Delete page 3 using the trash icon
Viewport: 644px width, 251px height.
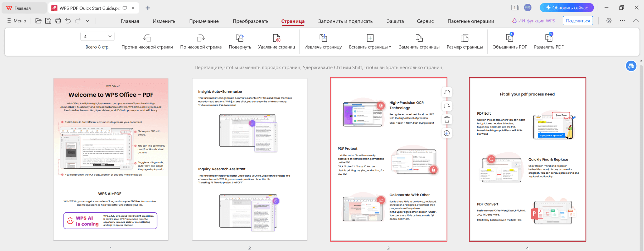coord(447,119)
